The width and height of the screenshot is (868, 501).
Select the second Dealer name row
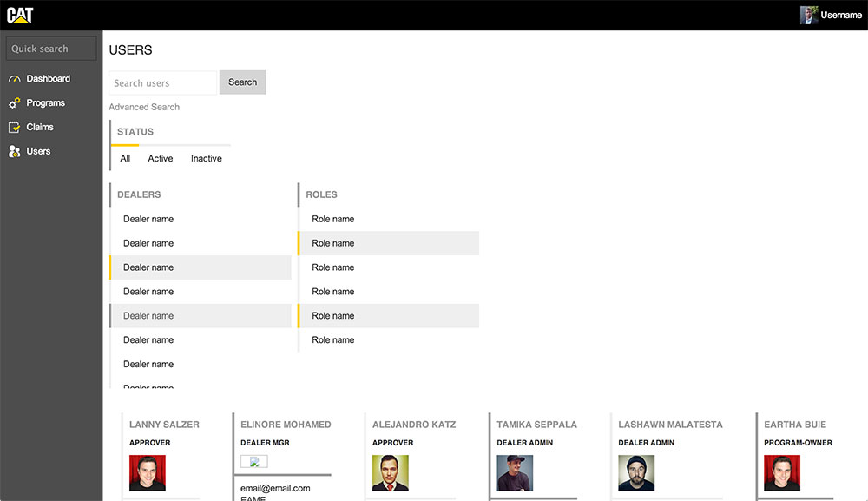pyautogui.click(x=201, y=243)
